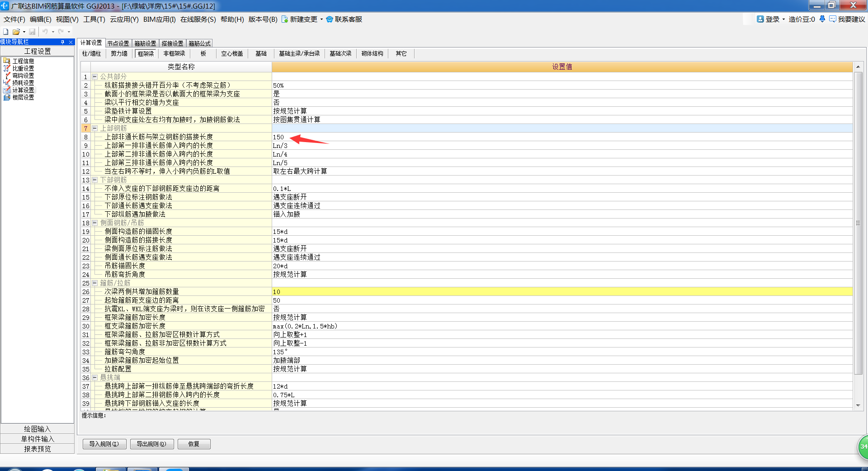Click the 工程设置 panel header
The height and width of the screenshot is (471, 868).
coord(38,51)
